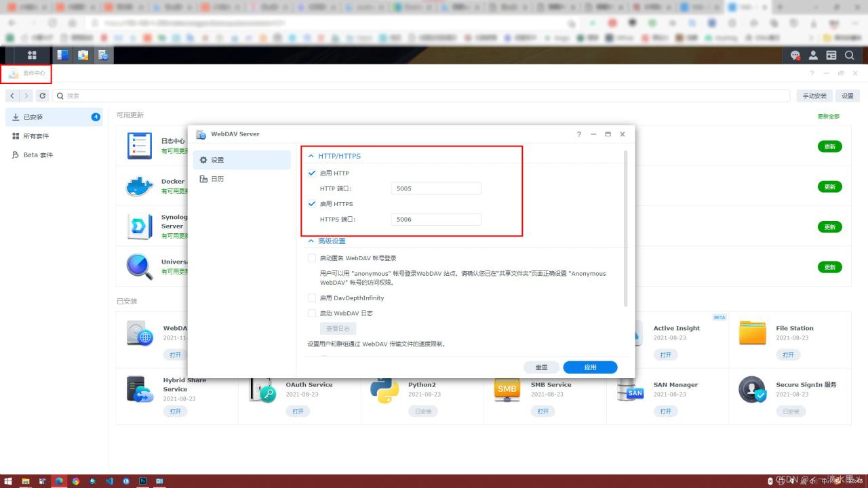
Task: Click the Log Center package icon
Action: (140, 146)
